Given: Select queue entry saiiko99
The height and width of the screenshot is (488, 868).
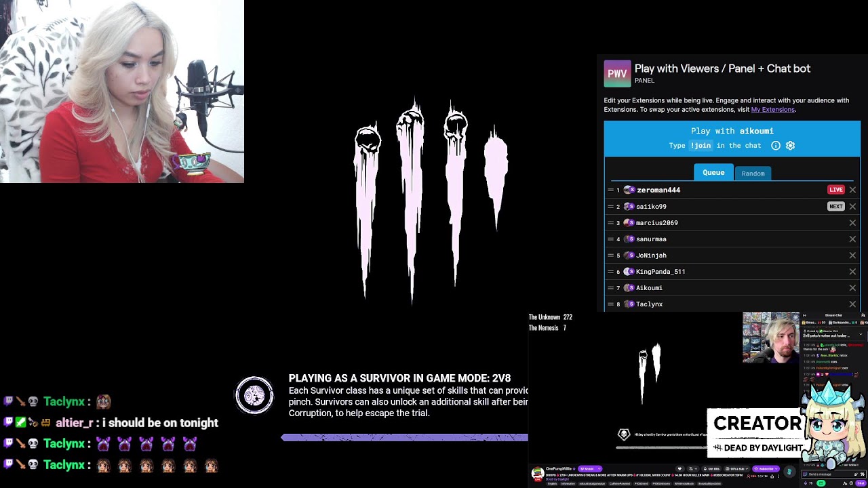Looking at the screenshot, I should [x=732, y=206].
